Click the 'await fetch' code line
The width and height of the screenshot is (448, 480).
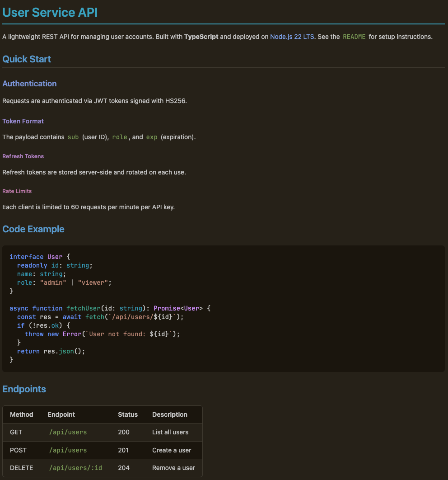point(100,317)
